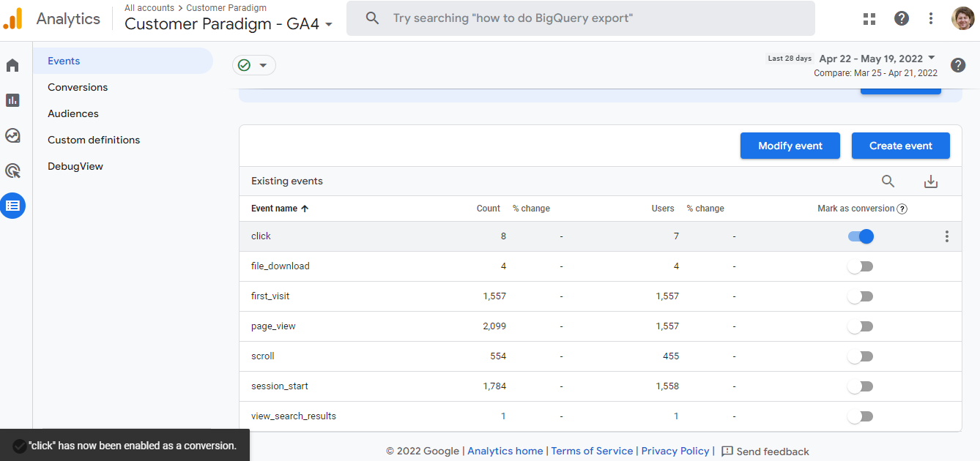Screen dimensions: 980x461
Task: Go to Conversions in the side menu
Action: (78, 87)
